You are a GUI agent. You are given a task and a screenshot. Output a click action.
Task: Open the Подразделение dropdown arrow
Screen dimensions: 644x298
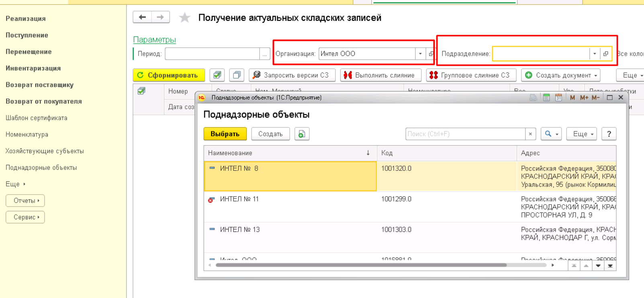coord(595,54)
